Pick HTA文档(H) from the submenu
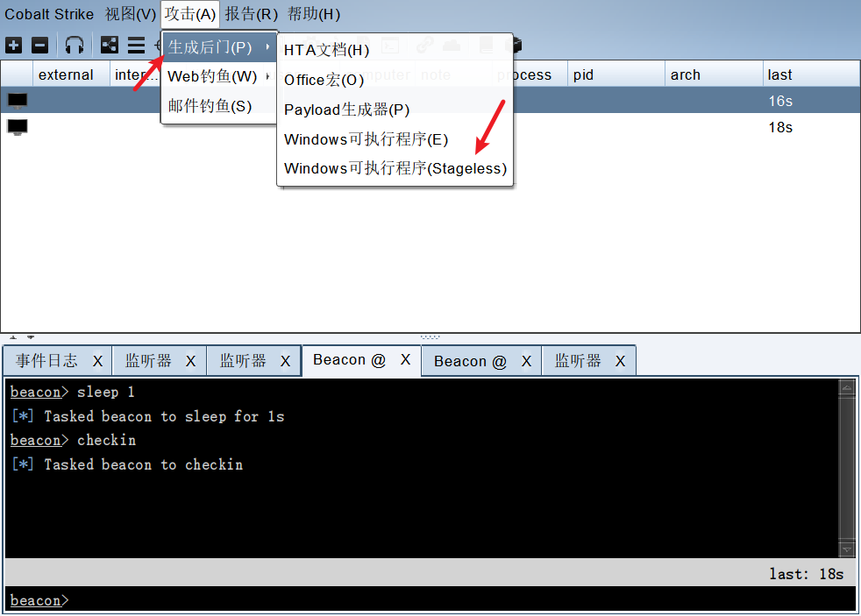Image resolution: width=861 pixels, height=616 pixels. click(326, 51)
